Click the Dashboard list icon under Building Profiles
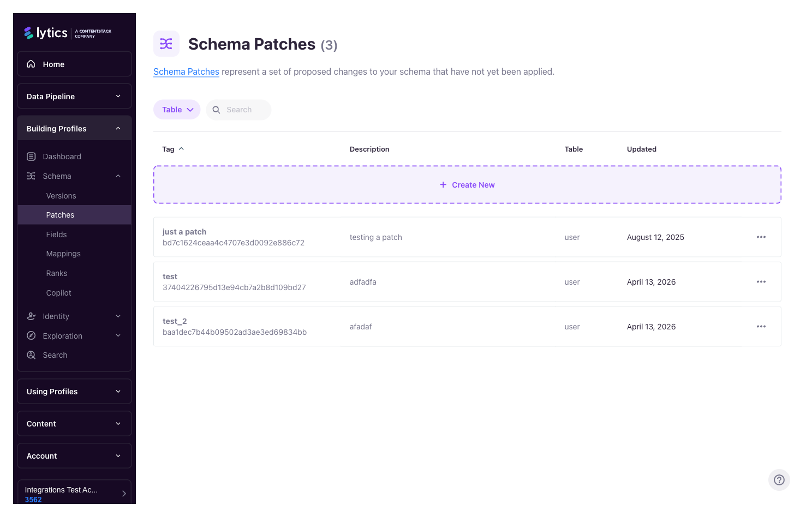Screen dimensions: 812x517 (32, 157)
